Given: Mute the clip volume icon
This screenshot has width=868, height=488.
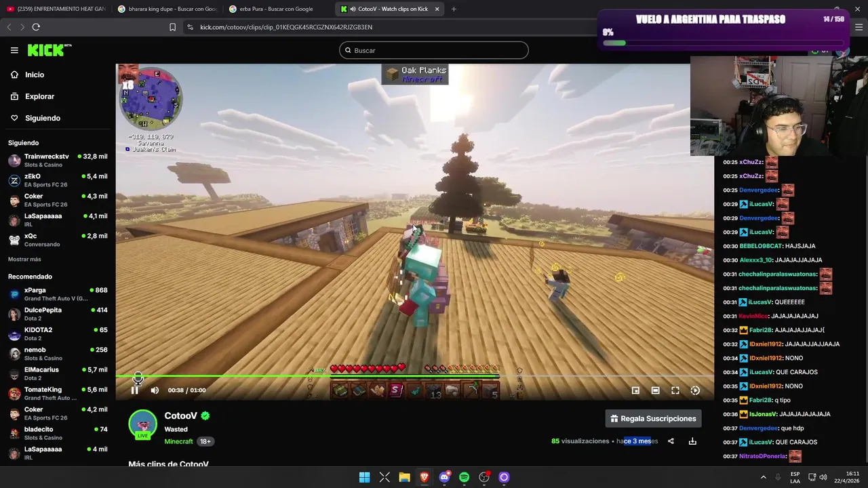Looking at the screenshot, I should [x=155, y=390].
